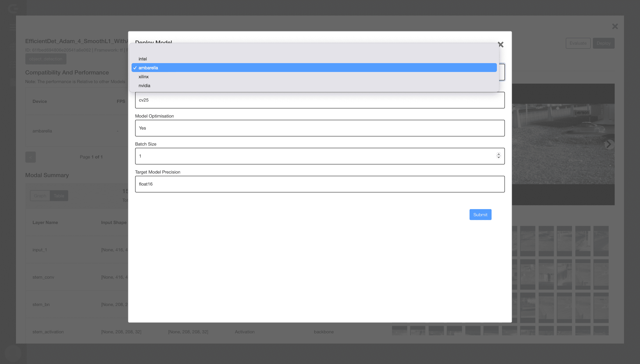Click the float16 precision input field
Viewport: 640px width, 364px height.
coord(320,184)
